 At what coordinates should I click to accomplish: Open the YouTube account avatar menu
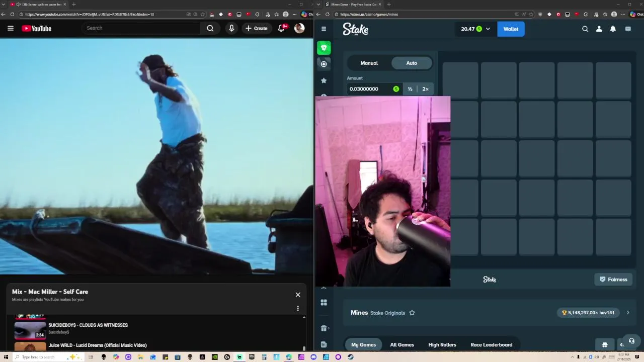click(299, 28)
